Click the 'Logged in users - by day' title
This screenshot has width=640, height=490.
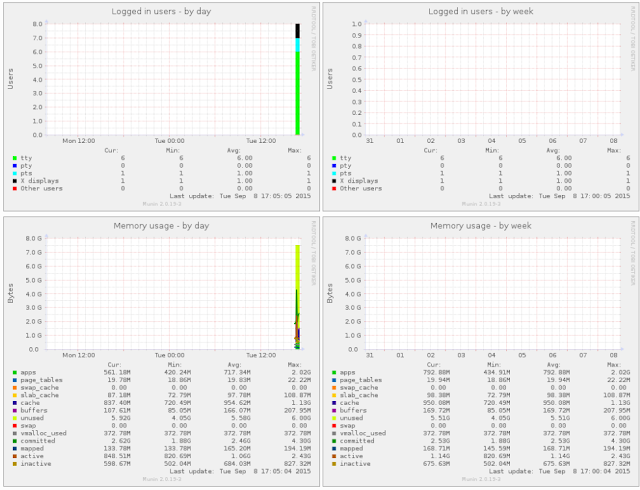point(161,11)
